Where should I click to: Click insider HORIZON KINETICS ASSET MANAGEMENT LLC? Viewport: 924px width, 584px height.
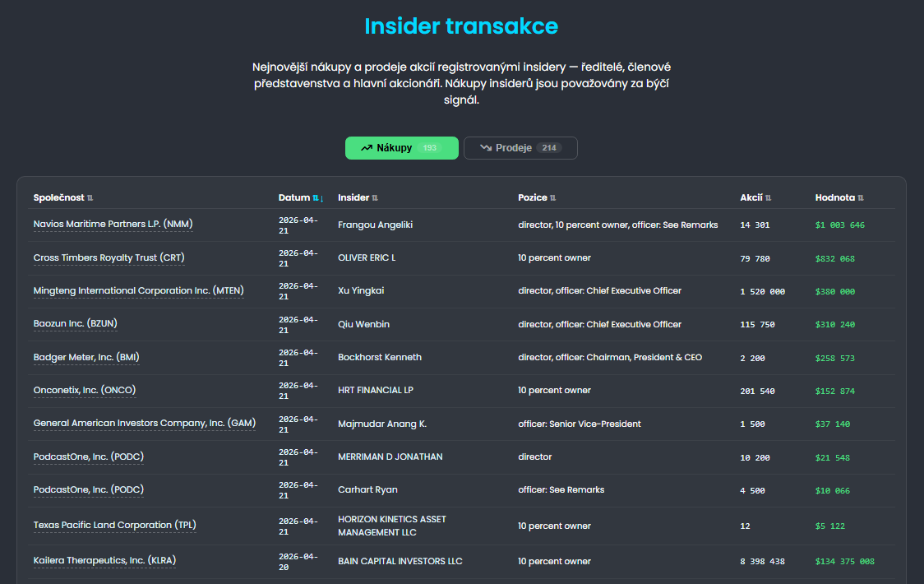pos(392,526)
